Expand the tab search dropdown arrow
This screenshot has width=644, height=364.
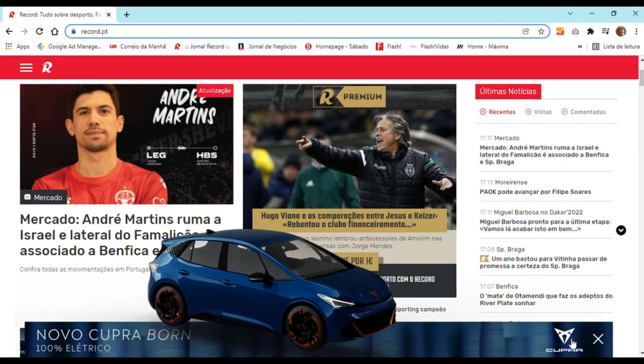tap(570, 14)
